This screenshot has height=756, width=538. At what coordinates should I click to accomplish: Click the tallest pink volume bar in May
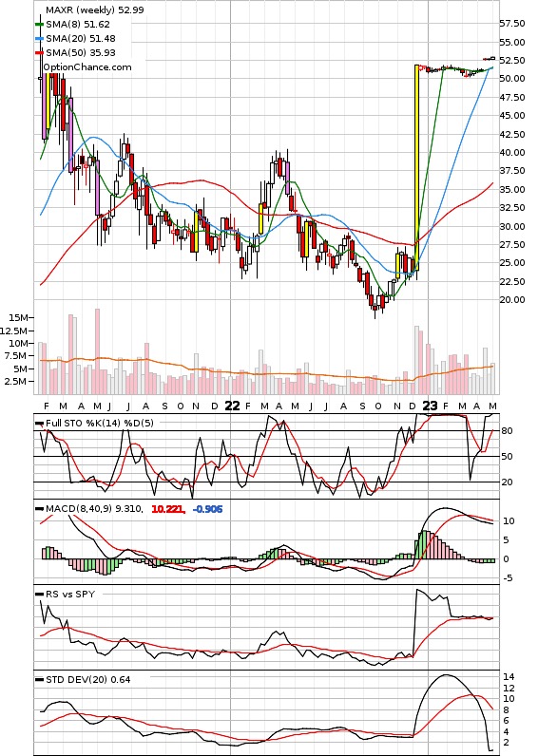98,351
